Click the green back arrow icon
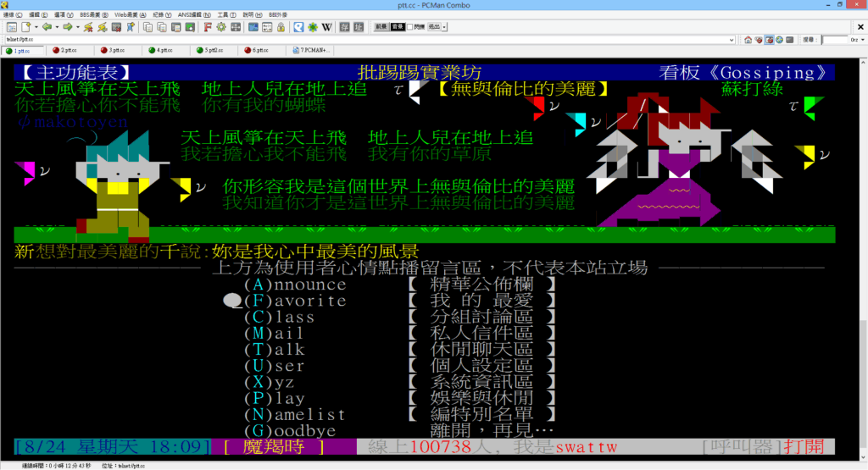This screenshot has width=868, height=470. point(47,27)
